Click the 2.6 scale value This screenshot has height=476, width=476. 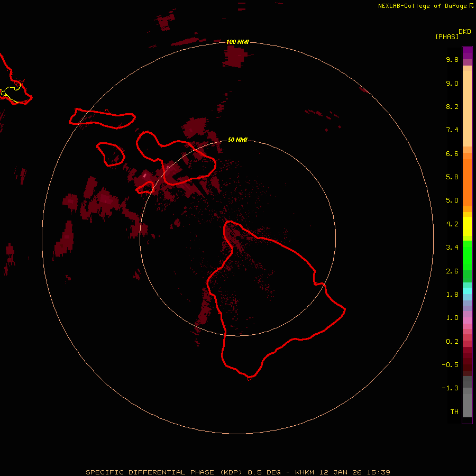click(x=452, y=271)
